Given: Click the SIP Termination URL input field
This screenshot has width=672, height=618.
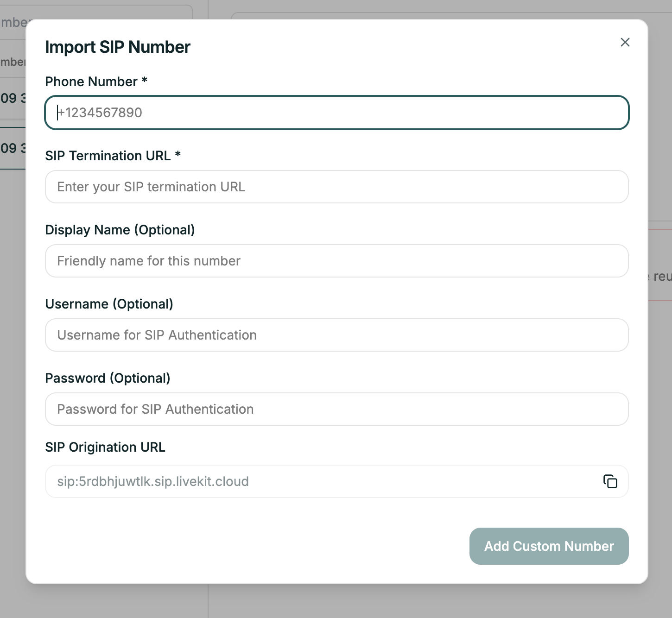Looking at the screenshot, I should click(336, 187).
